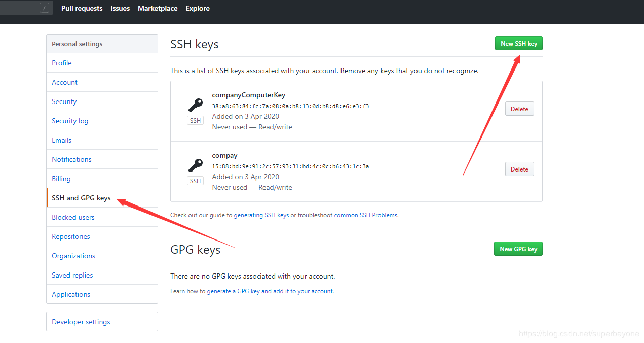Viewport: 644px width, 343px height.
Task: Open the Notifications settings page
Action: point(71,159)
